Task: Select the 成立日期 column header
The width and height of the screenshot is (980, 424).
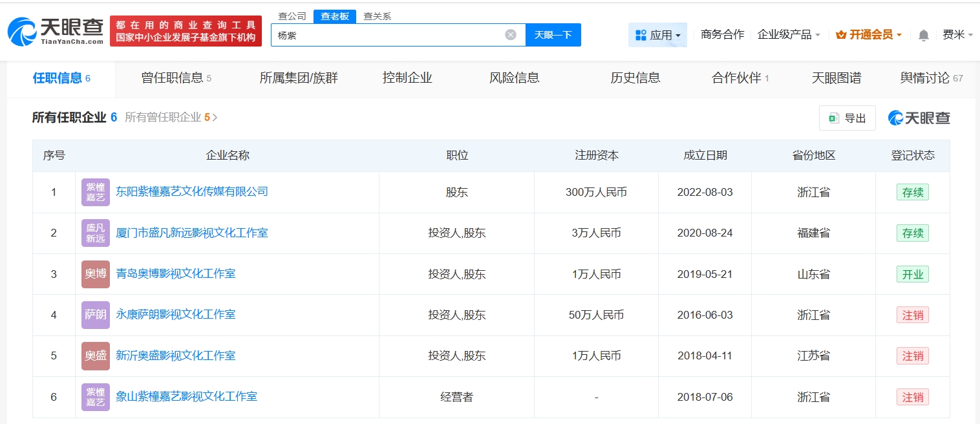Action: coord(705,156)
